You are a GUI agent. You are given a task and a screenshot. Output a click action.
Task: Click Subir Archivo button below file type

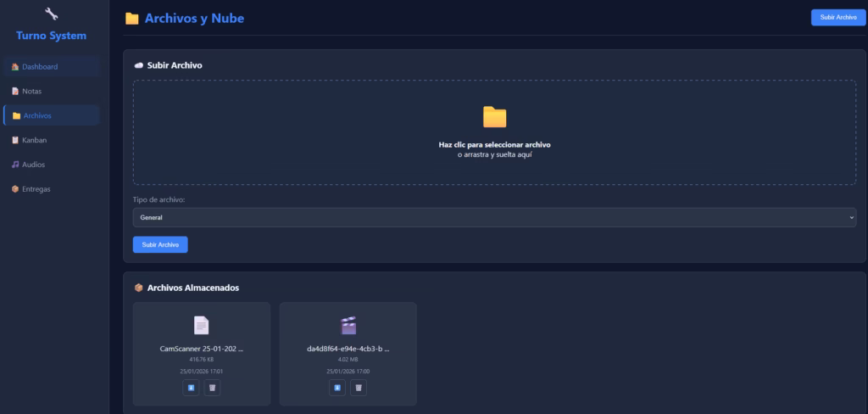tap(160, 244)
